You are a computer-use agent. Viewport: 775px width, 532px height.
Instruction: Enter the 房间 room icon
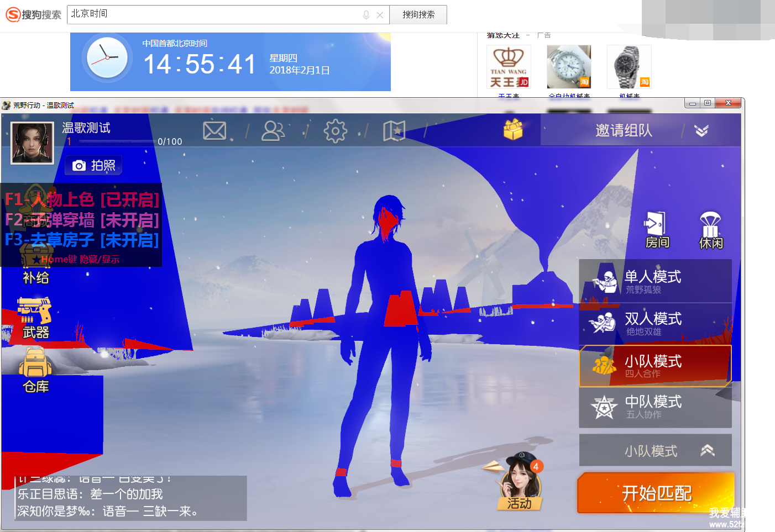pos(657,230)
